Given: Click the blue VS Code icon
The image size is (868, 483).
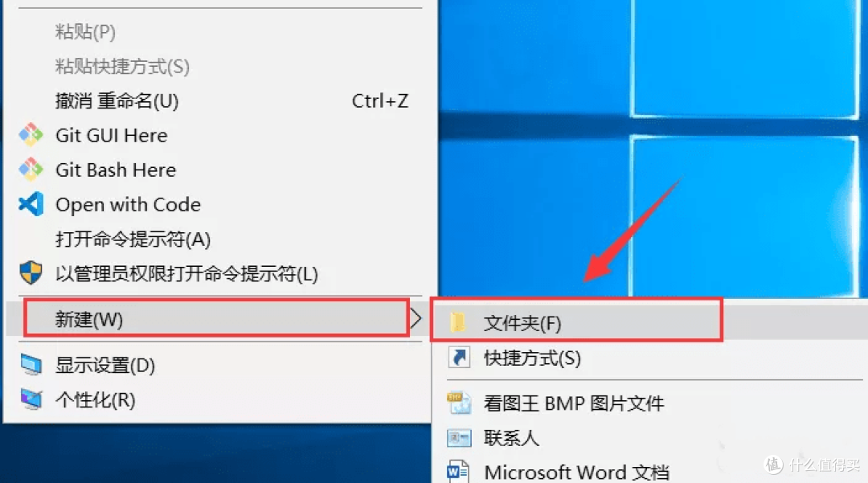Looking at the screenshot, I should tap(31, 204).
